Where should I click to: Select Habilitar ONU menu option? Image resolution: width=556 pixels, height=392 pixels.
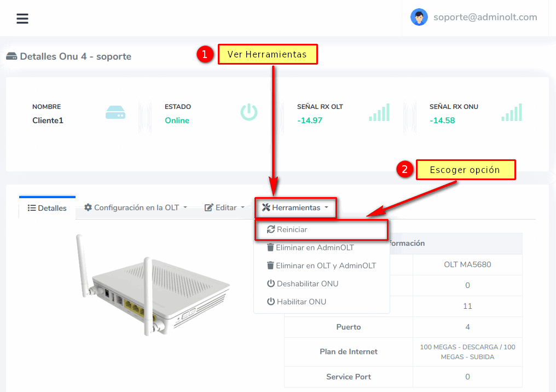(x=301, y=302)
